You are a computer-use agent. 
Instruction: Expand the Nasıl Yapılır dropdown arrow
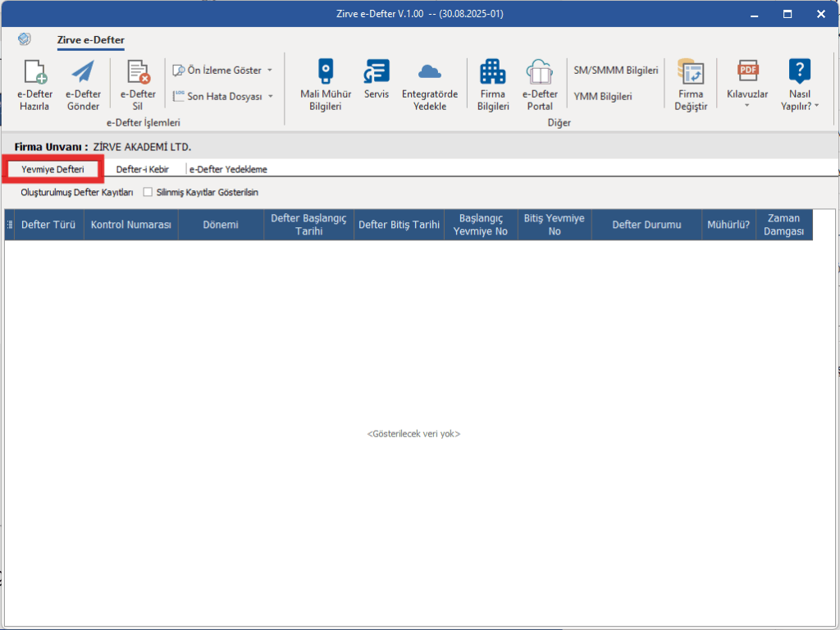[x=816, y=106]
